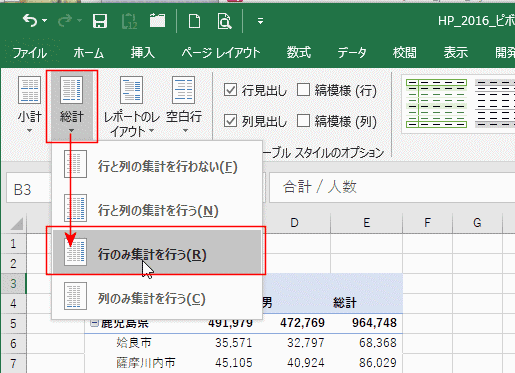Open the 小計 subtotals button

(x=29, y=104)
